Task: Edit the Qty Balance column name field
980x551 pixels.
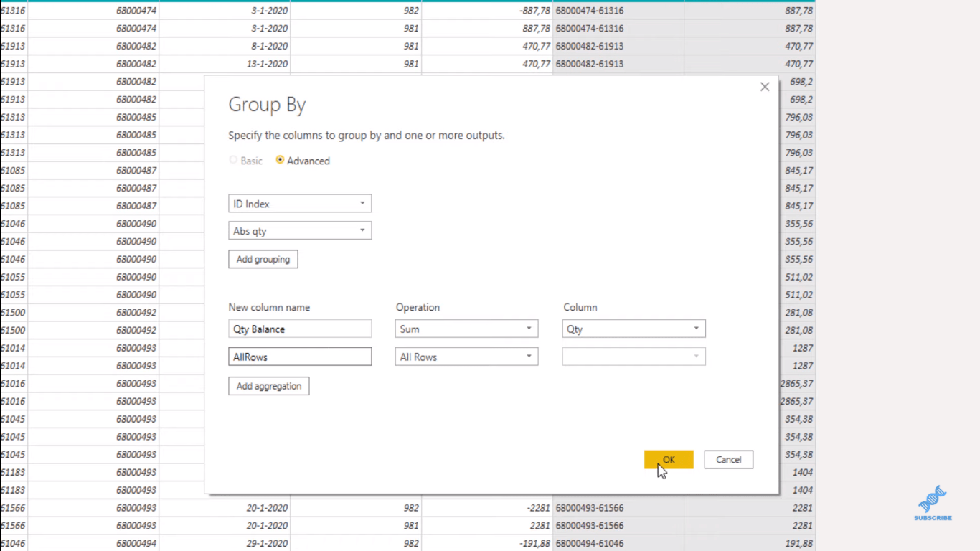Action: [x=300, y=329]
